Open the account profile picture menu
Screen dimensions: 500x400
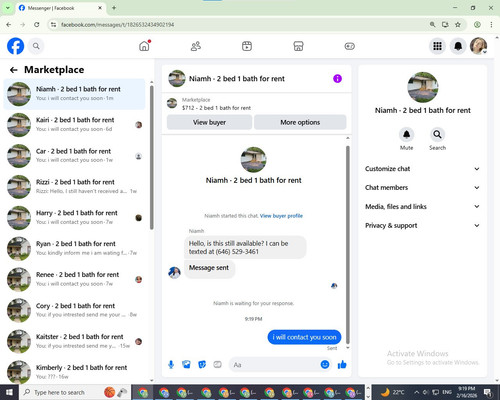[x=479, y=46]
